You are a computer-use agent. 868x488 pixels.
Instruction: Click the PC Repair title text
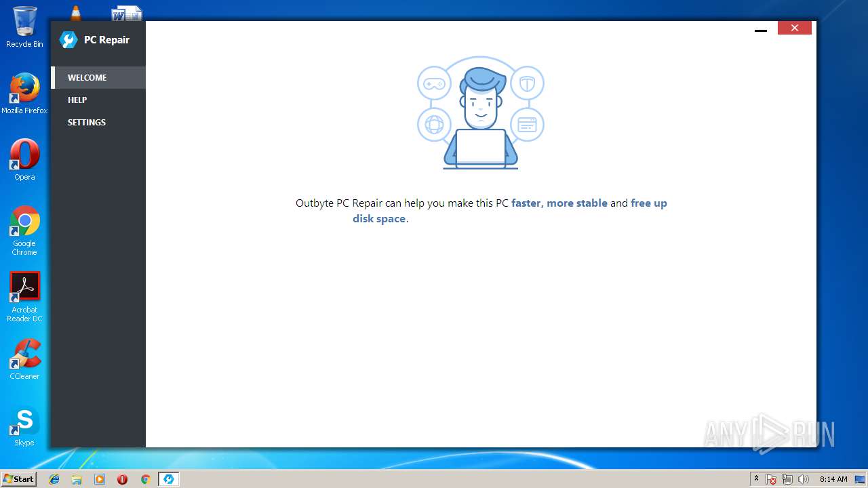tap(106, 40)
